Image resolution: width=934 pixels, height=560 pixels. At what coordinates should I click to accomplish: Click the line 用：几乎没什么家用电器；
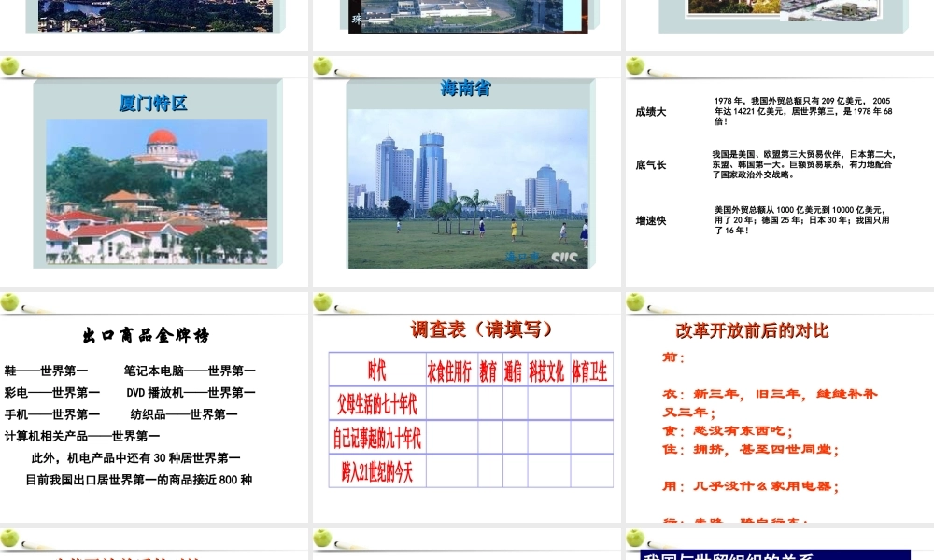click(751, 486)
